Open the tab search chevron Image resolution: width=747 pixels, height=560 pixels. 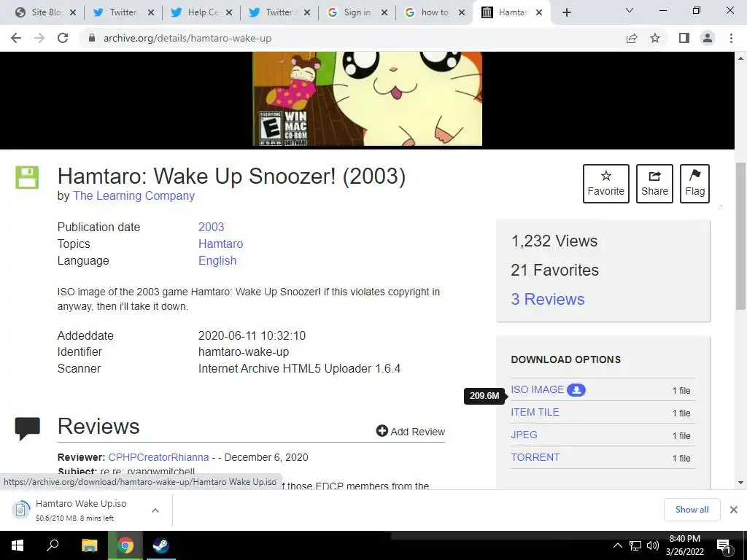click(630, 10)
